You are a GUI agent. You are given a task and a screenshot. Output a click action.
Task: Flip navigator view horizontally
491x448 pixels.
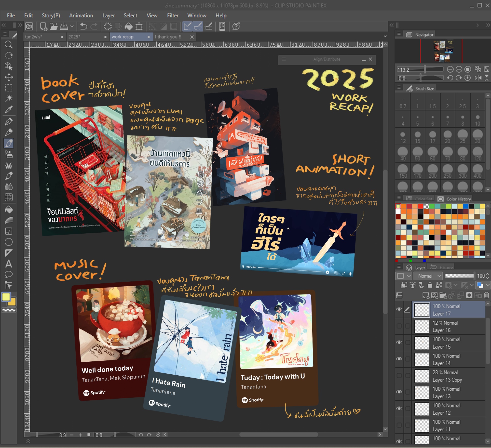click(478, 78)
